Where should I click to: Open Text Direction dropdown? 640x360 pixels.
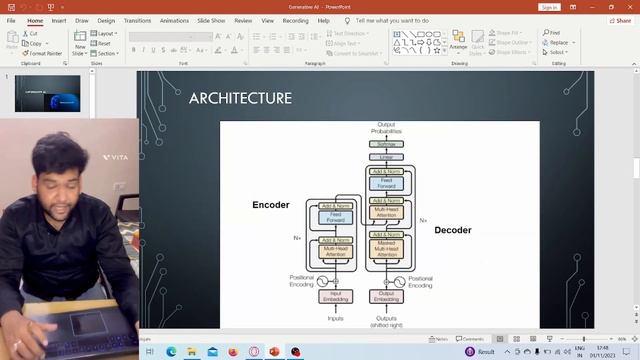click(x=348, y=33)
